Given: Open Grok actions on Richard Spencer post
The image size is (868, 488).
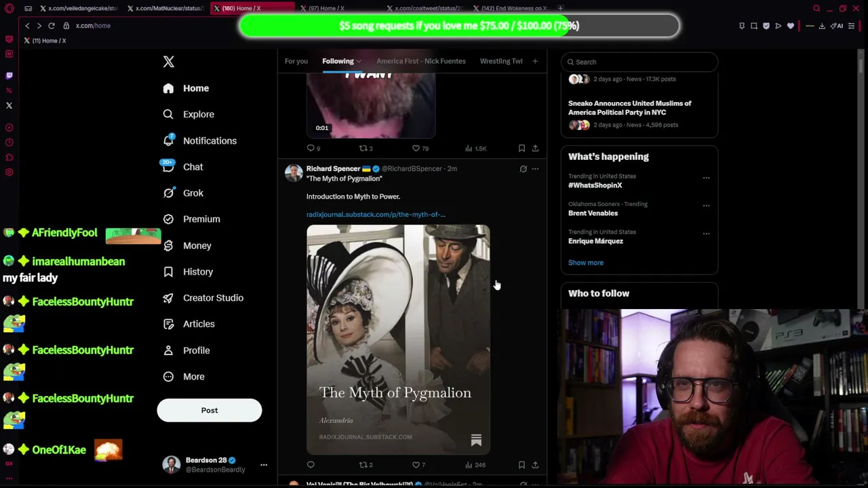Looking at the screenshot, I should 523,169.
